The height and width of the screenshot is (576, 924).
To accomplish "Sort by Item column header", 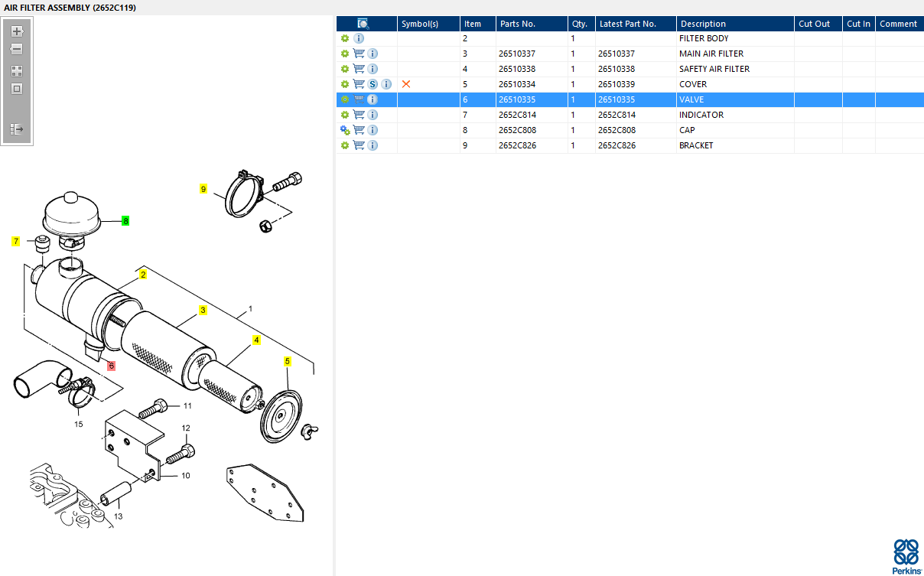I will coord(478,24).
